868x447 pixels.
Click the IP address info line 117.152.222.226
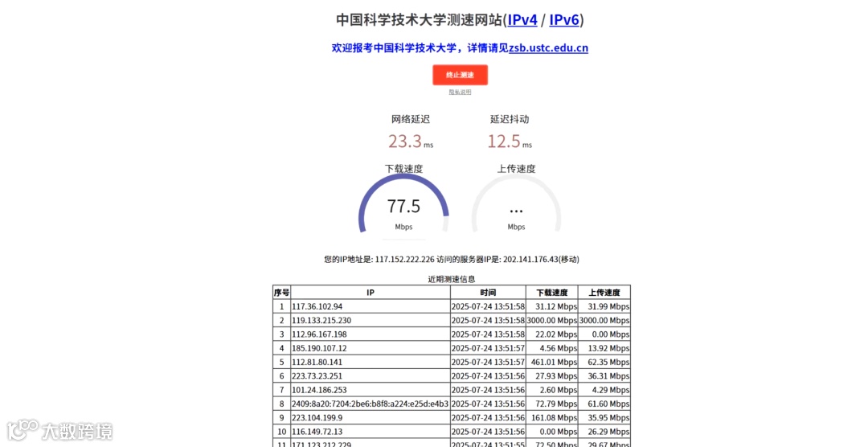[x=452, y=259]
